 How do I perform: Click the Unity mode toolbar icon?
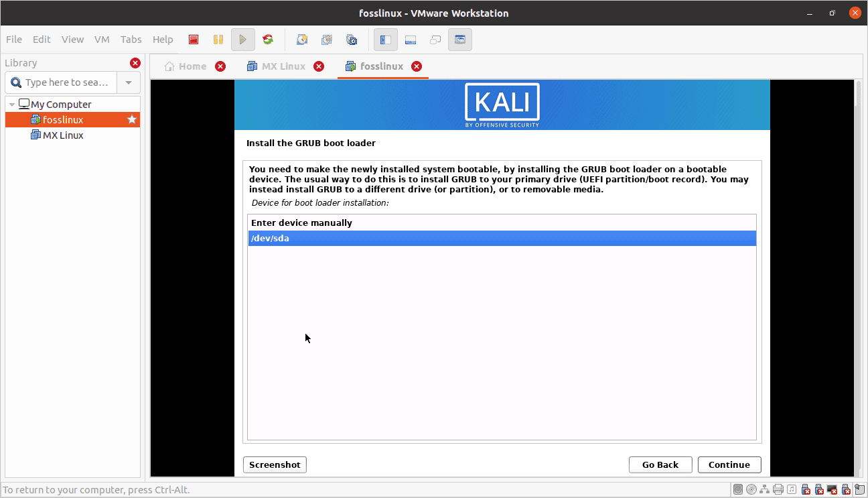(435, 40)
